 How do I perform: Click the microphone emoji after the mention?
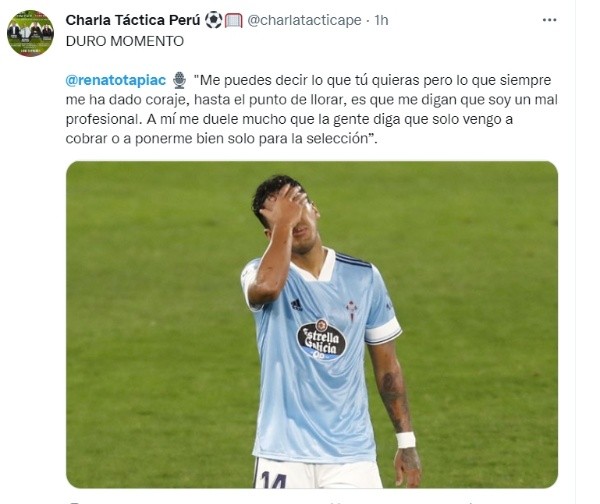(179, 80)
